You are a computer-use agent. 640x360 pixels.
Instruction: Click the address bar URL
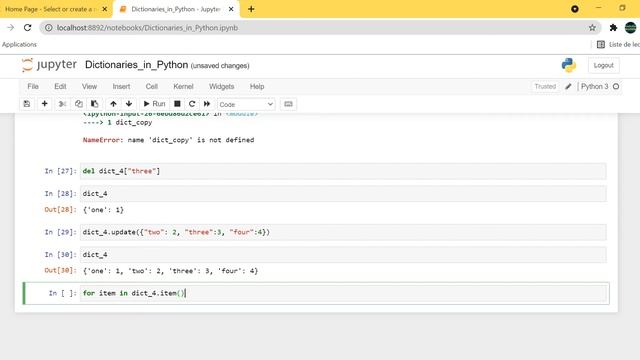click(x=147, y=28)
